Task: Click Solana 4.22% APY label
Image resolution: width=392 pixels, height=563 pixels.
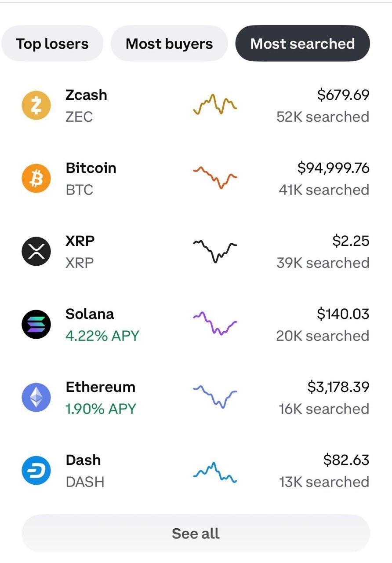Action: coord(102,336)
